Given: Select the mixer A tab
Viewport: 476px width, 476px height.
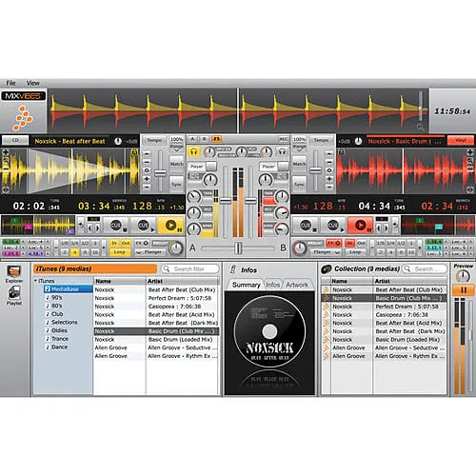Looking at the screenshot, I should tap(192, 139).
